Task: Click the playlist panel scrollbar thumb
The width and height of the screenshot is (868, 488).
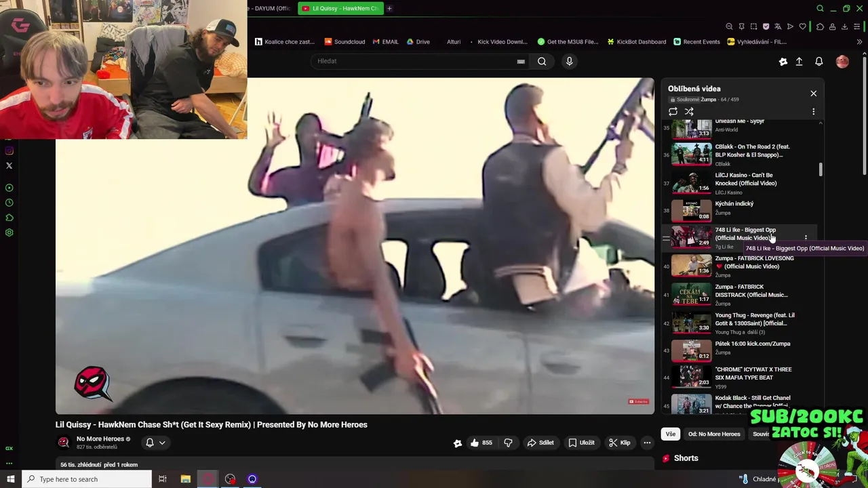Action: point(821,169)
